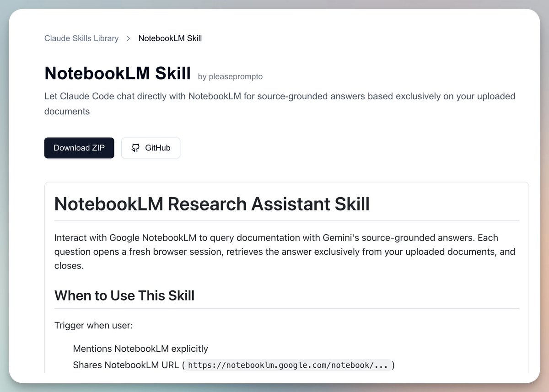Click the Mentions NotebookLM explicitly list item
549x392 pixels.
pos(140,349)
